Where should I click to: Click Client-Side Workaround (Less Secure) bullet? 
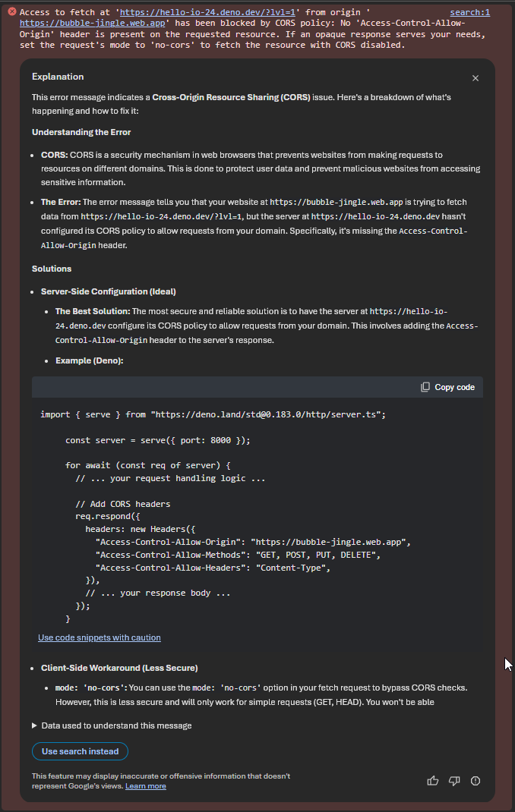[x=119, y=668]
